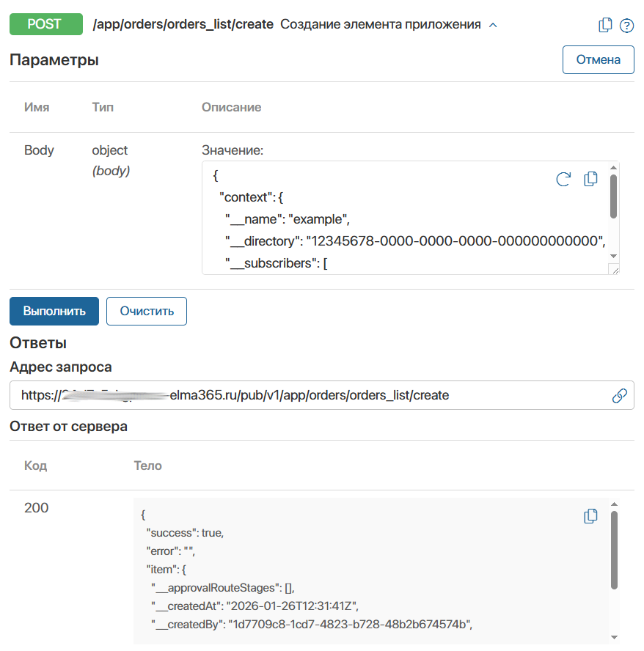Viewport: 644px width, 651px height.
Task: Click the "__createdAt" line in the response
Action: tap(255, 606)
